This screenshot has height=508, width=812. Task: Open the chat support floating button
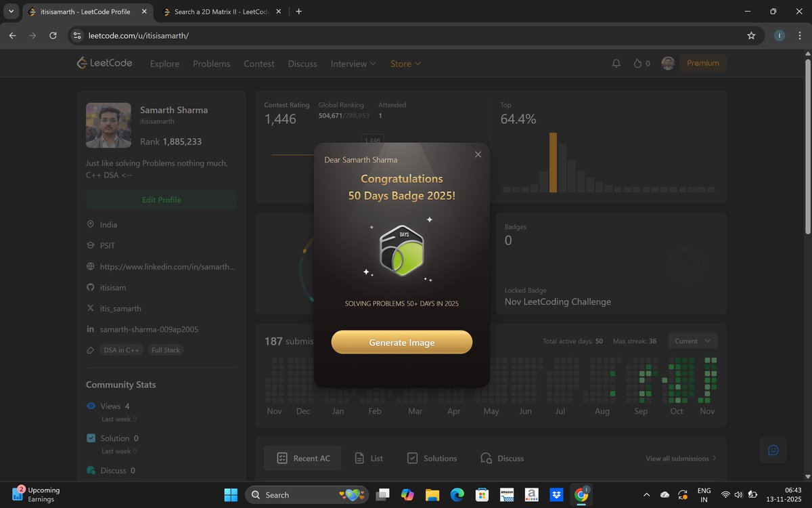coord(773,450)
